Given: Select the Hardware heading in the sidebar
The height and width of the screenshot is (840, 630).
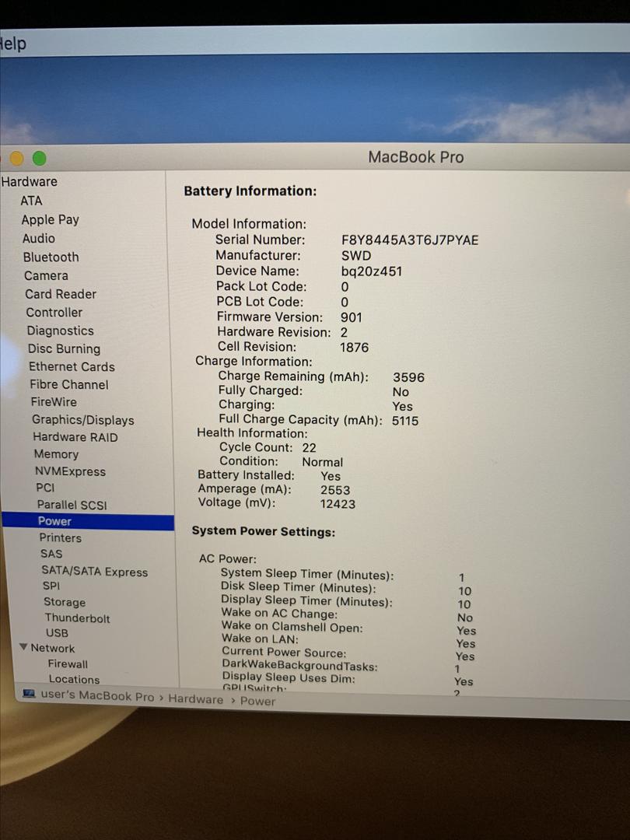Looking at the screenshot, I should (x=29, y=181).
